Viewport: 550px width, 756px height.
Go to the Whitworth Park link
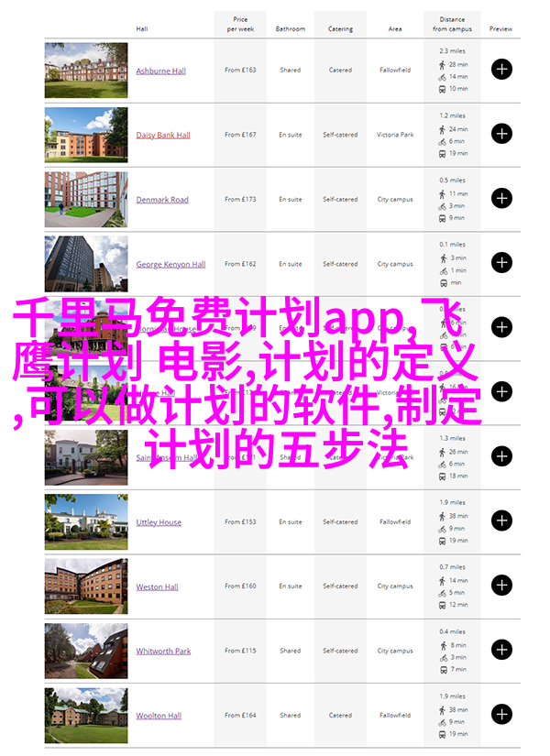(x=163, y=652)
